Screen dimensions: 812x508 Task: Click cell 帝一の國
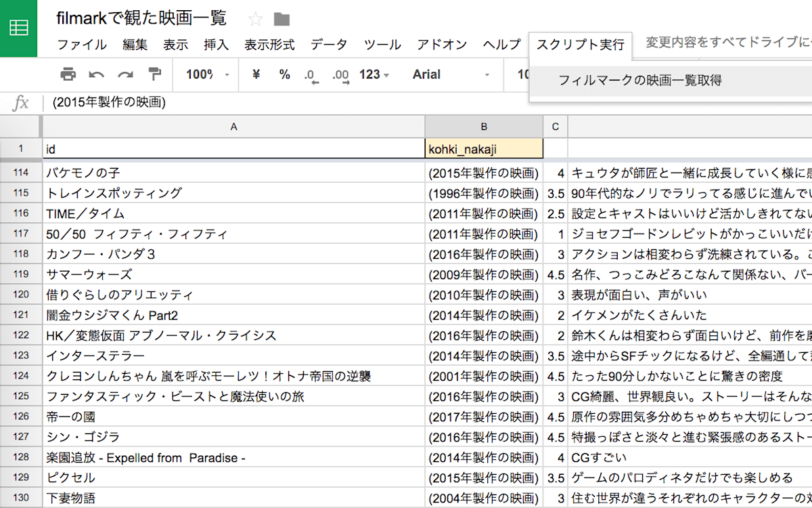(x=233, y=417)
